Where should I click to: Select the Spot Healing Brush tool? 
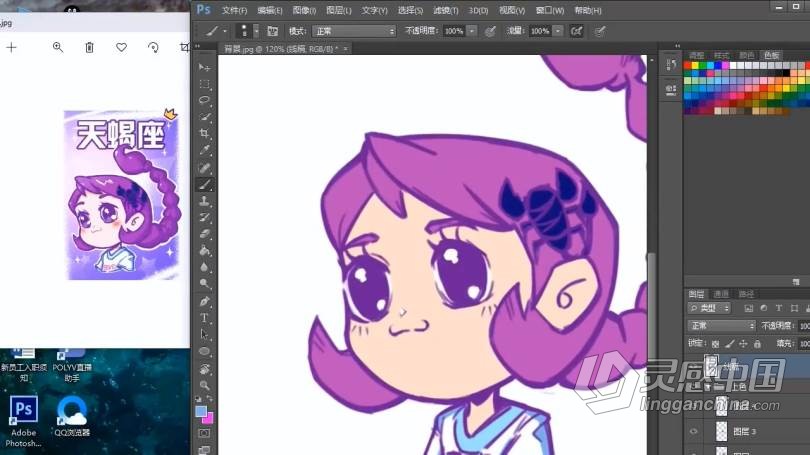point(205,167)
